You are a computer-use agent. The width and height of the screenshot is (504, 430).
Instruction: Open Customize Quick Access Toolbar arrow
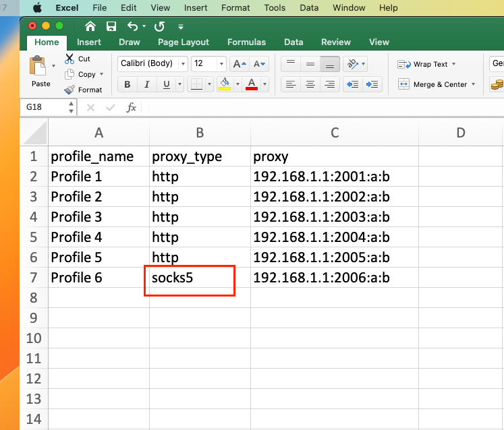point(181,27)
